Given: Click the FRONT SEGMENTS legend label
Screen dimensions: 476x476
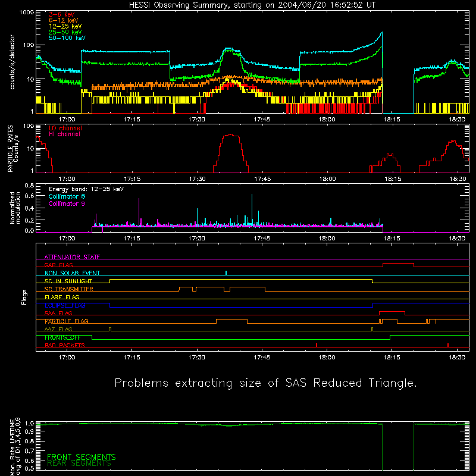Looking at the screenshot, I should pyautogui.click(x=82, y=457).
